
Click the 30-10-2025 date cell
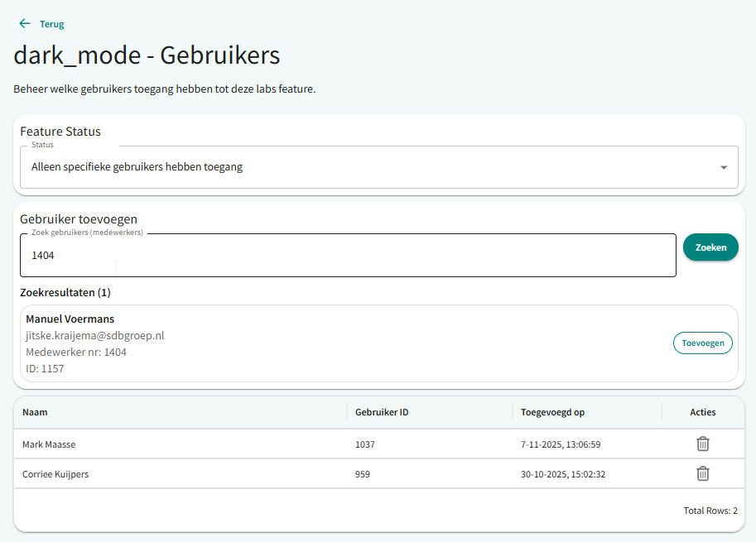tap(563, 474)
